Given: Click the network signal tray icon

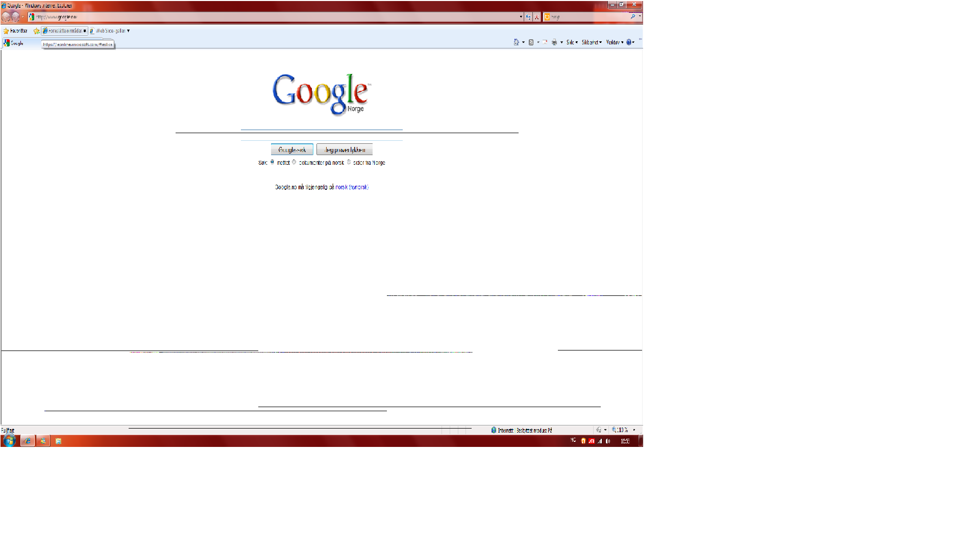Looking at the screenshot, I should click(x=600, y=441).
